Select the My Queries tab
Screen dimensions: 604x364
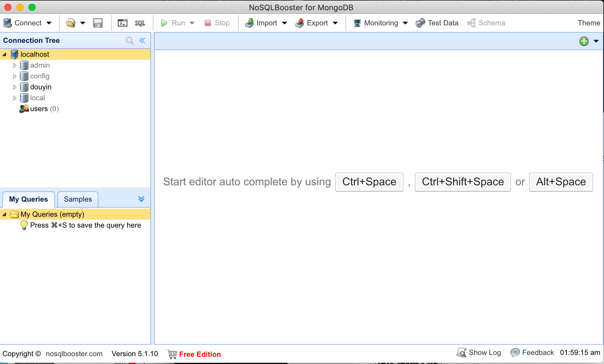click(x=28, y=199)
